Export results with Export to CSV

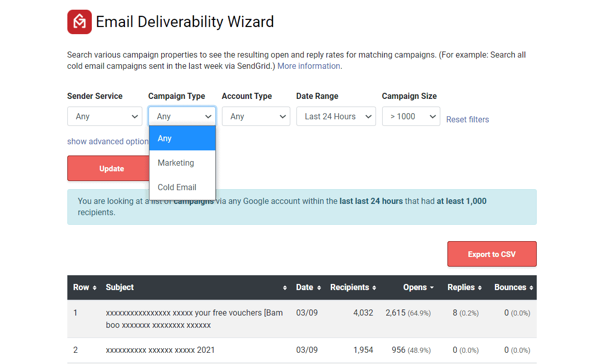491,254
